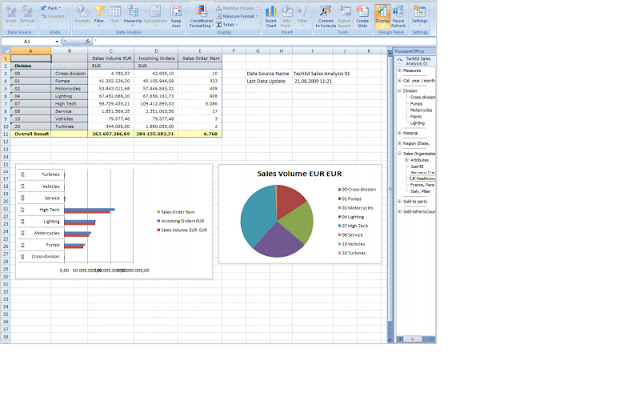
Task: Click the Create Slide icon
Action: [x=362, y=16]
